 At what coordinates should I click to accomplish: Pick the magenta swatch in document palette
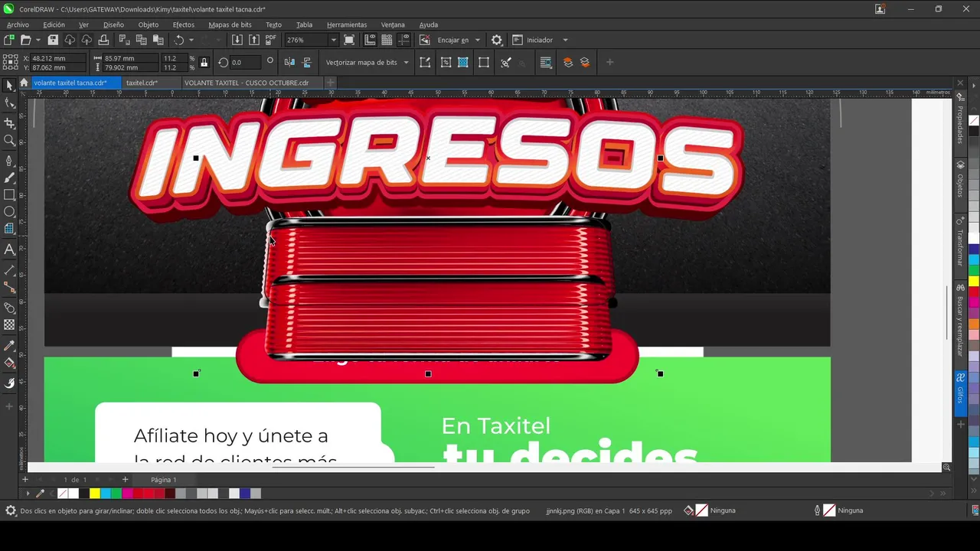point(126,494)
